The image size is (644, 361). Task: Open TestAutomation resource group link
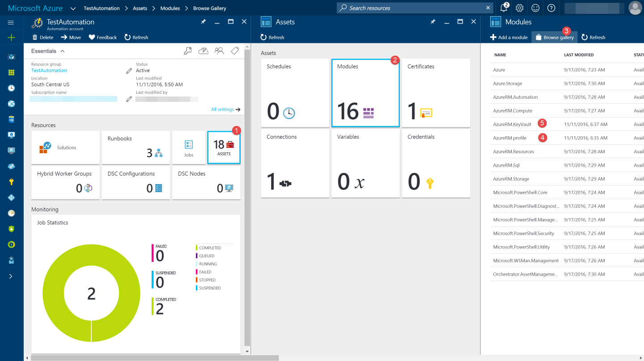49,71
